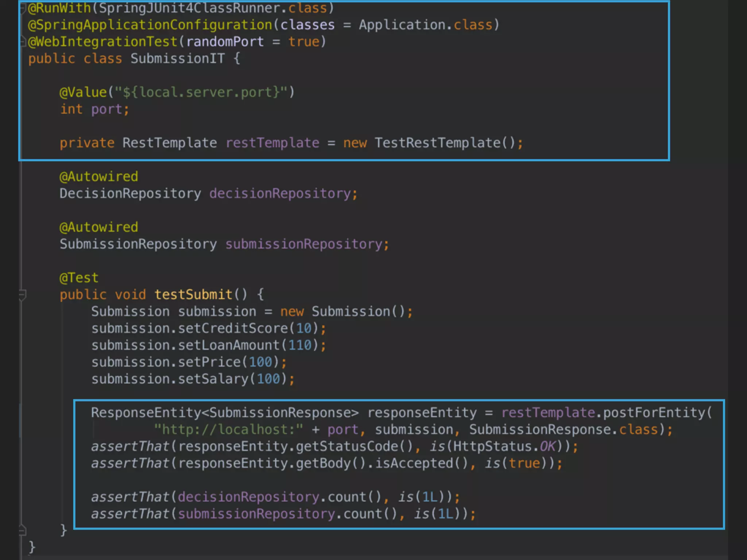Collapse fold marker beside @RunWith annotation
The image size is (747, 560).
[x=23, y=8]
